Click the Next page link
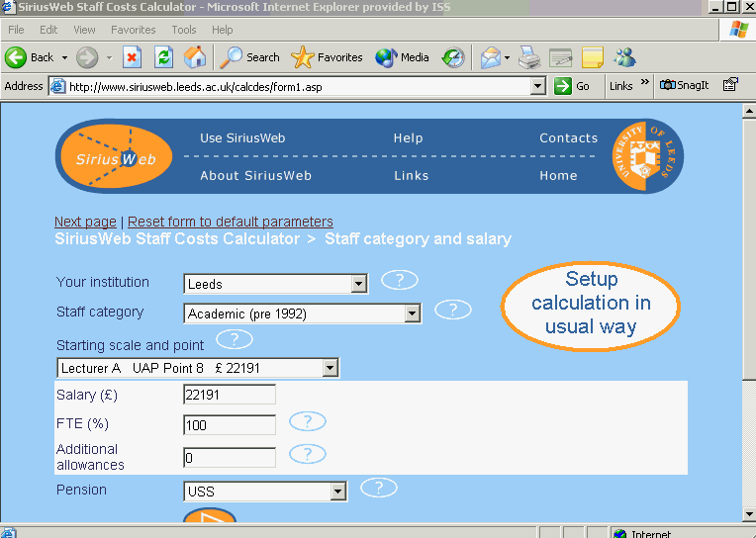 (x=85, y=222)
